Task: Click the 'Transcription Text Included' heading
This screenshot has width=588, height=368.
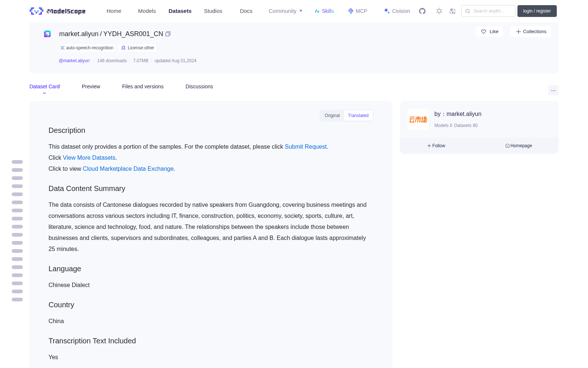Action: pos(92,341)
